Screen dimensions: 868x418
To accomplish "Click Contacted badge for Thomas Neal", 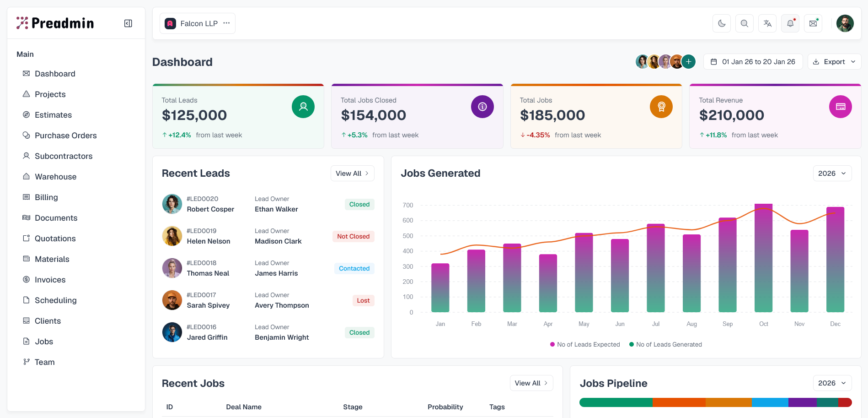I will point(354,268).
